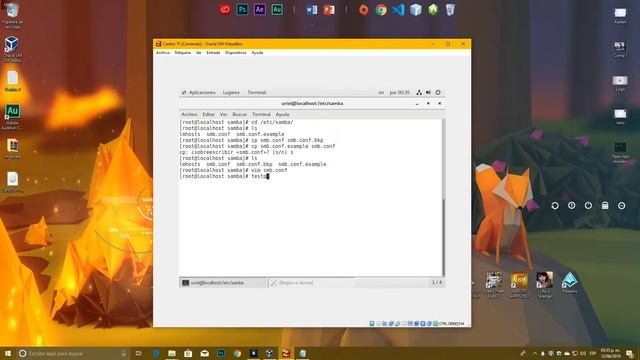
Task: Open the VirtualBox Dispositivos menu
Action: (236, 53)
